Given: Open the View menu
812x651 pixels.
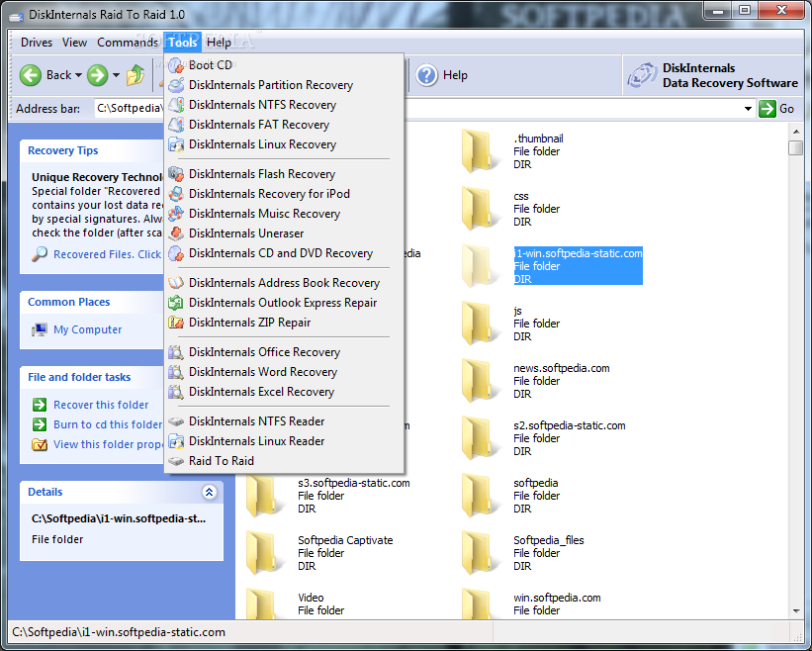Looking at the screenshot, I should [74, 43].
